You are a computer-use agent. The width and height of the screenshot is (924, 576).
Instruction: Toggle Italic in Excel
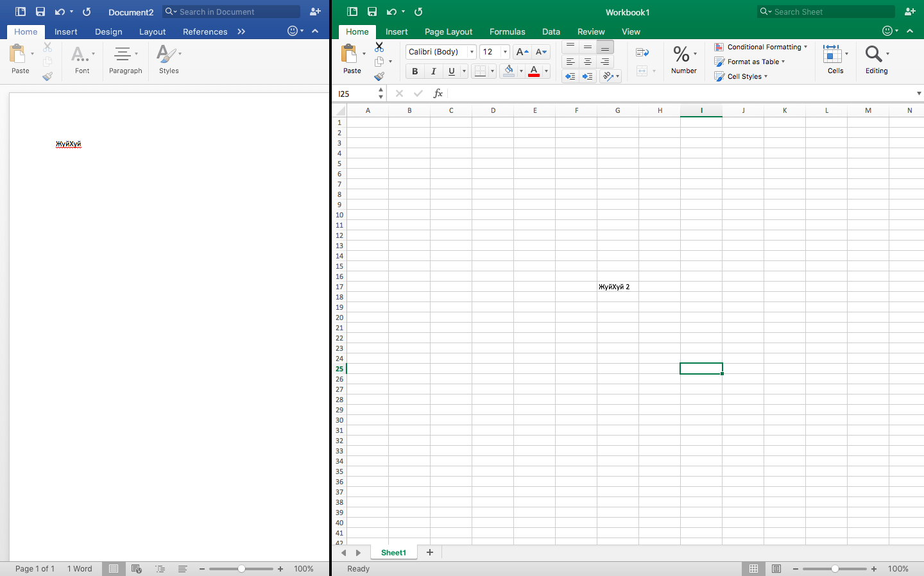[433, 71]
